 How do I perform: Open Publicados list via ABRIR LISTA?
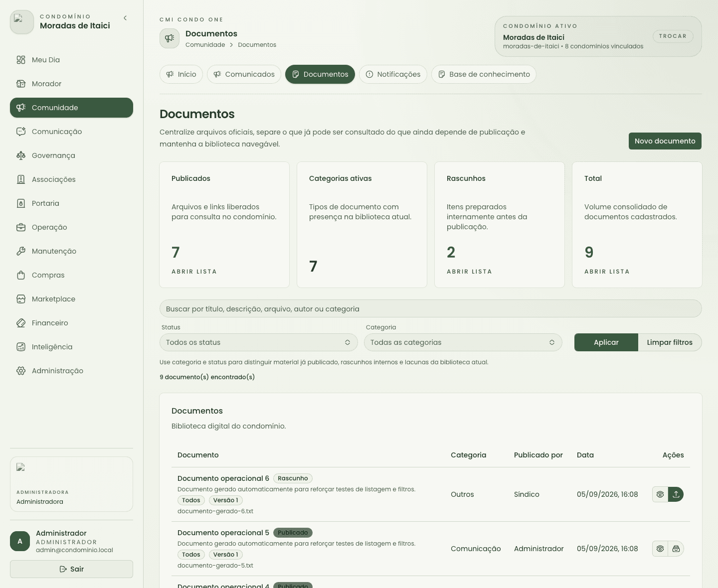tap(194, 272)
